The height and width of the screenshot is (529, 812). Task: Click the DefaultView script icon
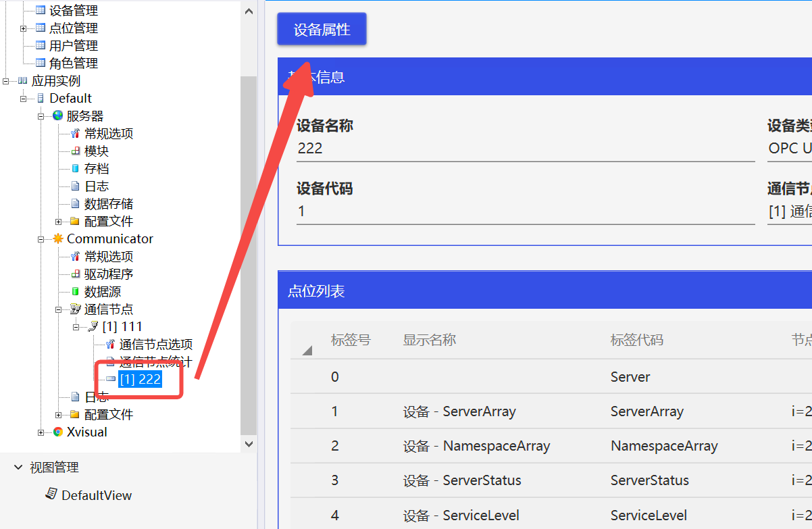(51, 495)
